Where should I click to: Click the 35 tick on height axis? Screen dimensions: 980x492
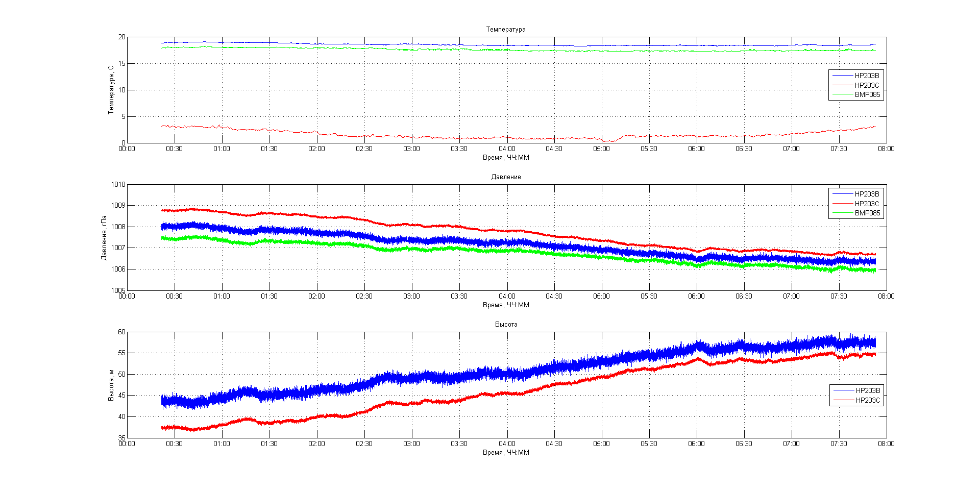click(121, 438)
